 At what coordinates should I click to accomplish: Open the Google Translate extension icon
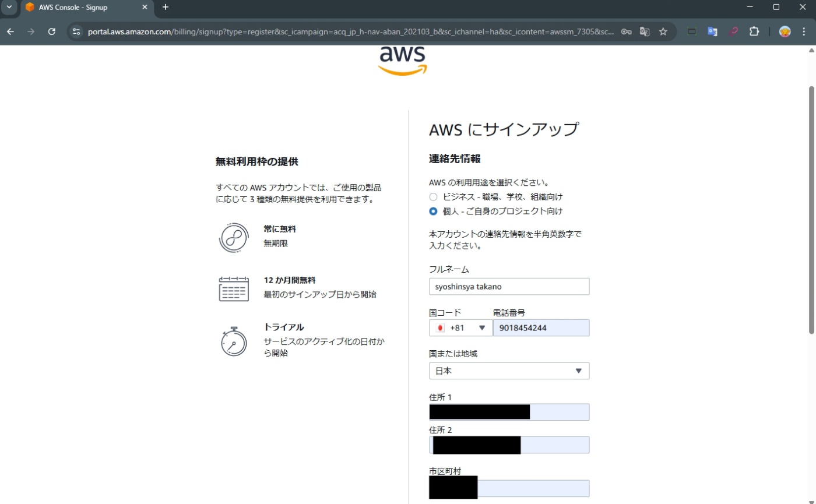[712, 31]
